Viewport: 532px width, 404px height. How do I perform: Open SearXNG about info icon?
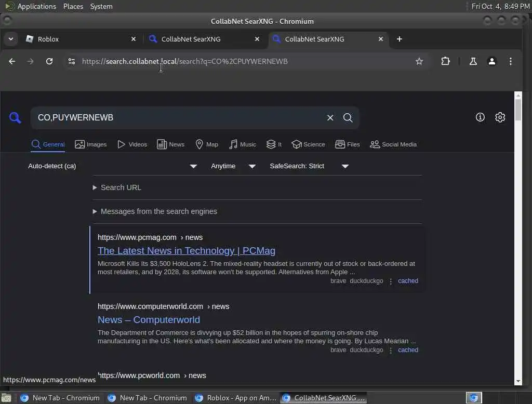coord(480,117)
